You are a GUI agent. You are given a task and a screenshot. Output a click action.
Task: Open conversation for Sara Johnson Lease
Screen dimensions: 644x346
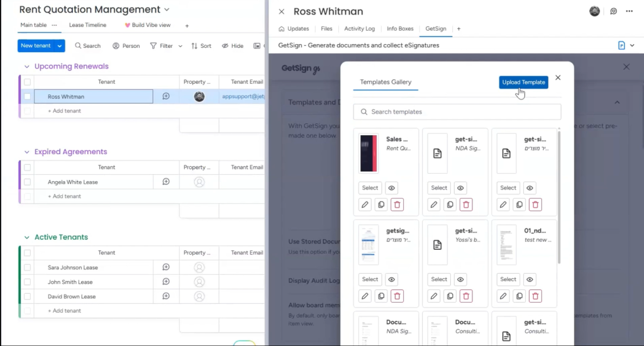click(x=166, y=267)
